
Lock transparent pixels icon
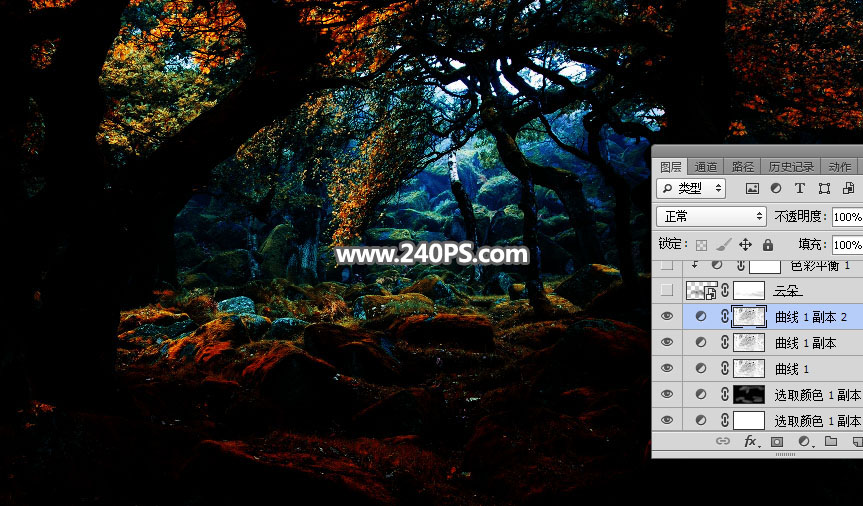[701, 244]
